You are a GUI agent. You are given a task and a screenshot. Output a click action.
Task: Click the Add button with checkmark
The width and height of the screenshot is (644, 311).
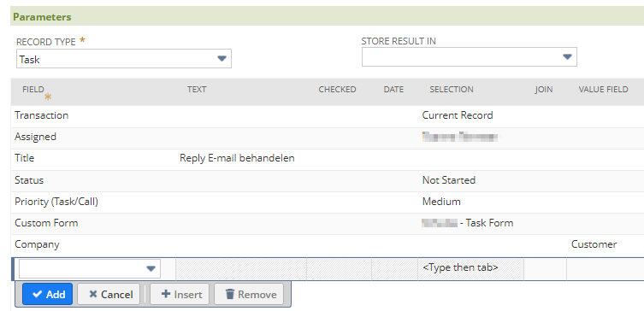coord(47,294)
